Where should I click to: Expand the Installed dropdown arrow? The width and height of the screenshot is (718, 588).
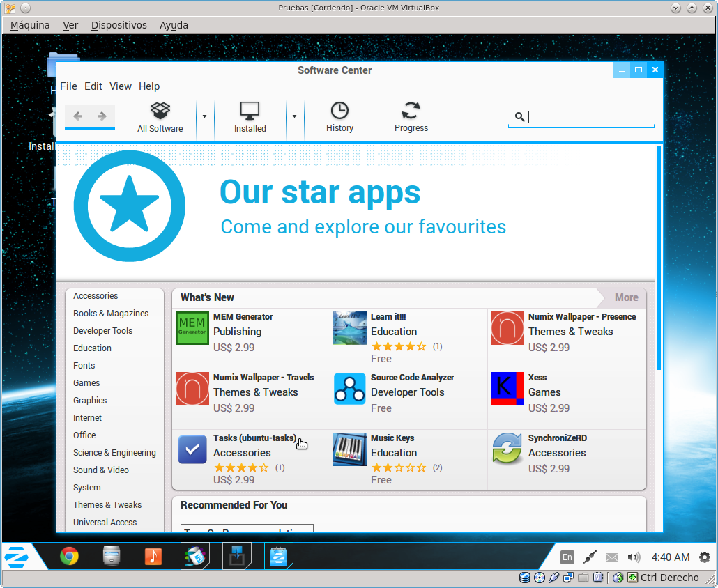point(294,116)
